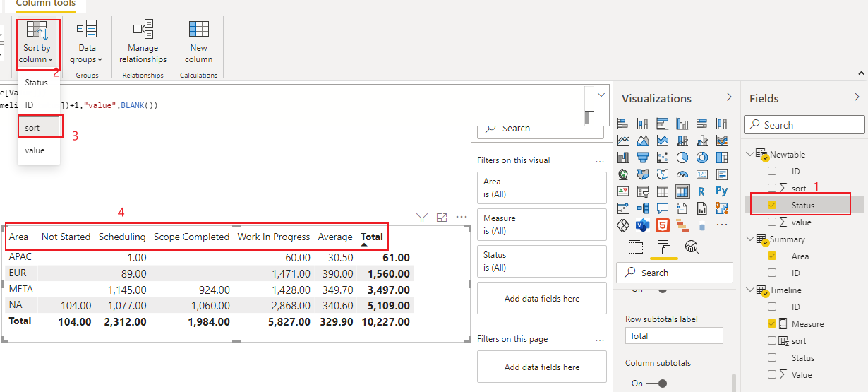Click Manage relationships button
868x392 pixels.
(143, 43)
